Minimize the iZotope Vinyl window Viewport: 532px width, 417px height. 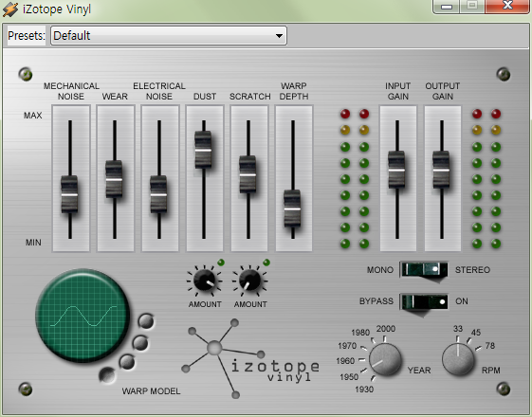[x=447, y=6]
